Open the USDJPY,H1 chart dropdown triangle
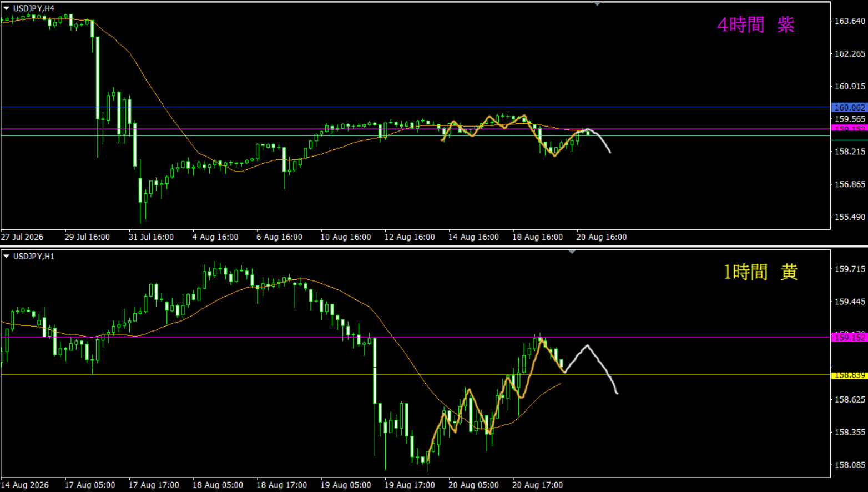Screen dimensions: 868x492 pos(7,256)
